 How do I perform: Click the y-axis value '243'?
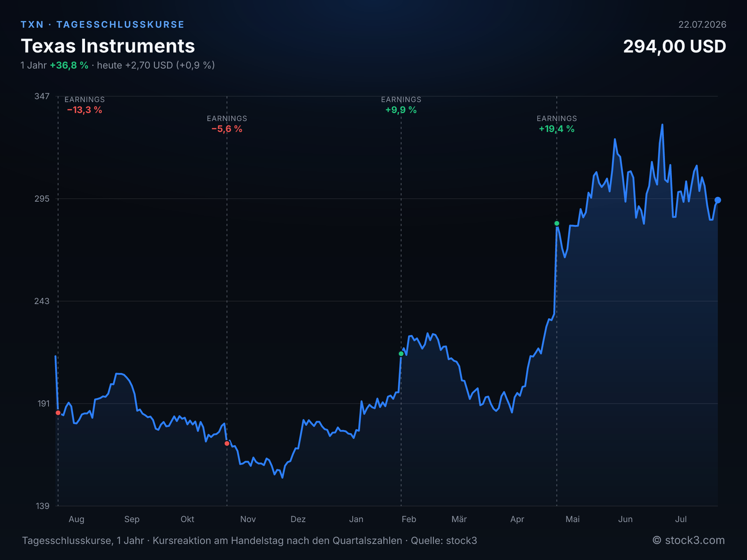(42, 301)
